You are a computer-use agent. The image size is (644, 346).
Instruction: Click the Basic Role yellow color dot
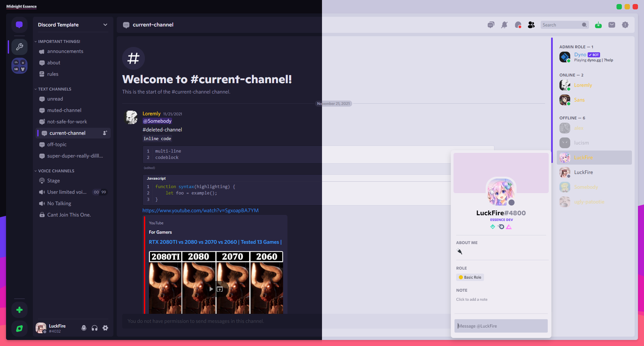(x=461, y=277)
